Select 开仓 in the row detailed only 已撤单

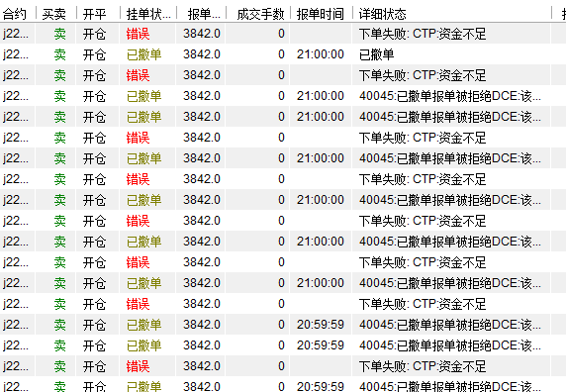95,54
